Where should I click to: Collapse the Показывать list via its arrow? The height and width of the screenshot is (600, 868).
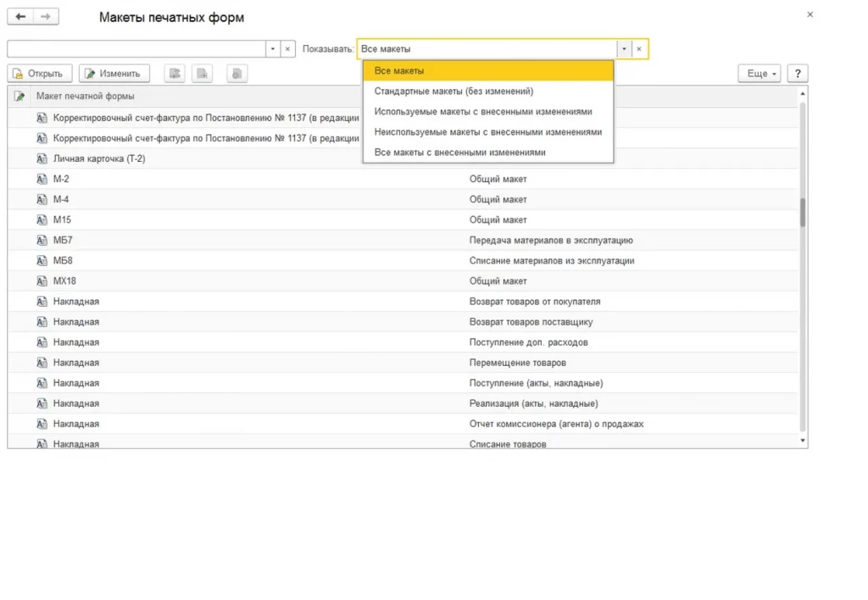point(624,48)
